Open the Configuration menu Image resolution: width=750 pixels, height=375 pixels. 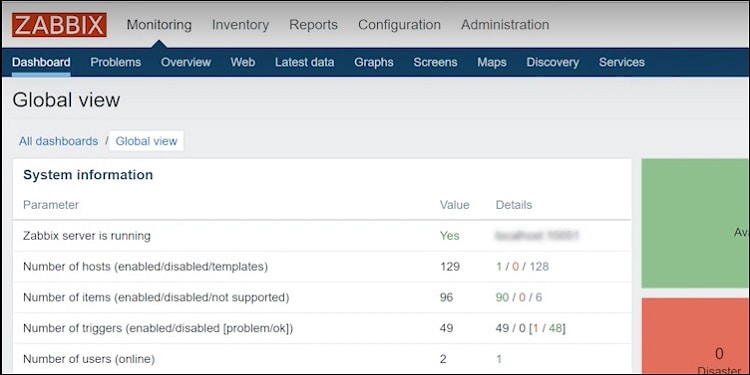(x=399, y=25)
